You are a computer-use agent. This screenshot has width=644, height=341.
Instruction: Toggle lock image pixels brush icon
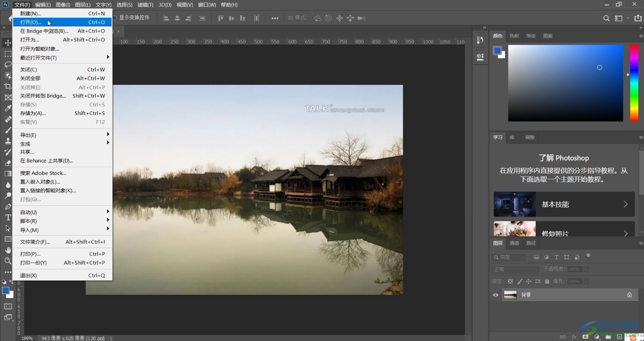[520, 281]
